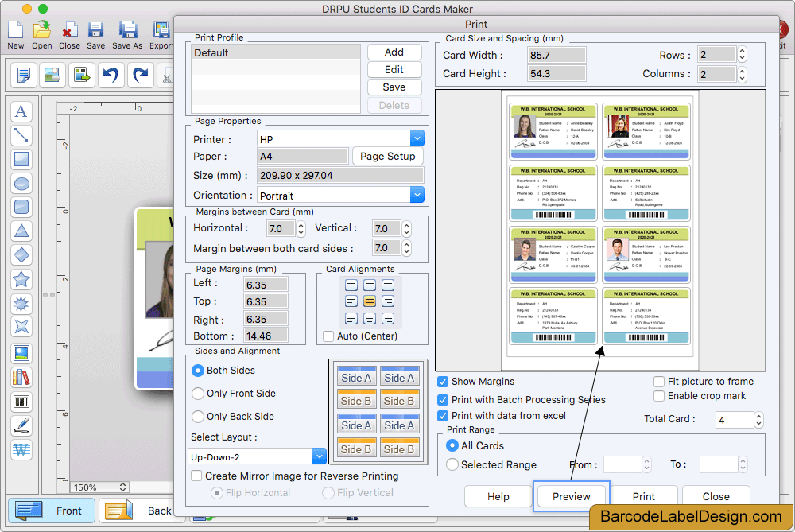The width and height of the screenshot is (795, 532).
Task: Select the Insert image tool
Action: 21,354
